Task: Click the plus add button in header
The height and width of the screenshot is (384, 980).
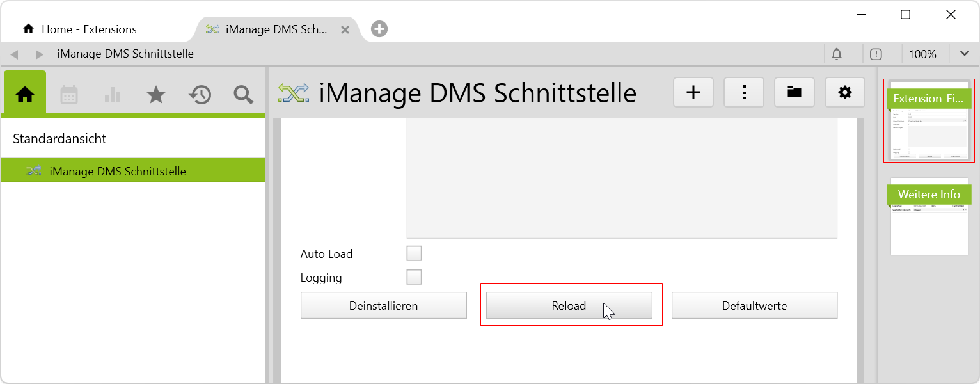Action: tap(693, 93)
